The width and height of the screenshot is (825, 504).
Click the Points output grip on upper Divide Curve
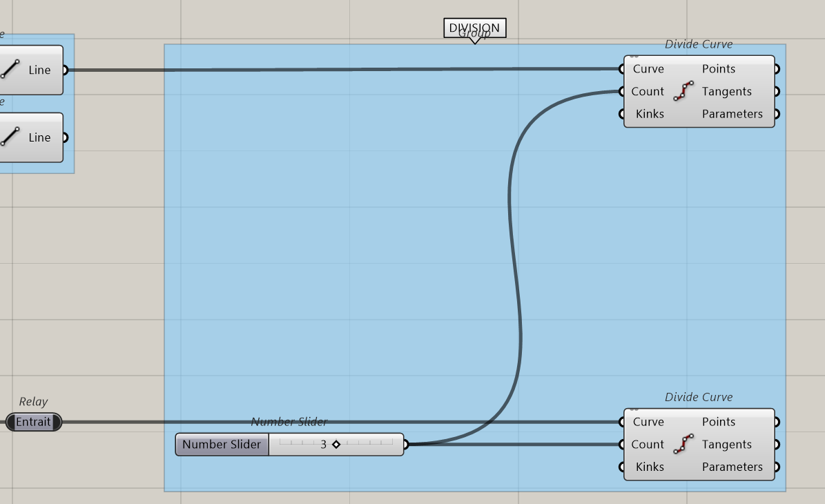point(777,69)
